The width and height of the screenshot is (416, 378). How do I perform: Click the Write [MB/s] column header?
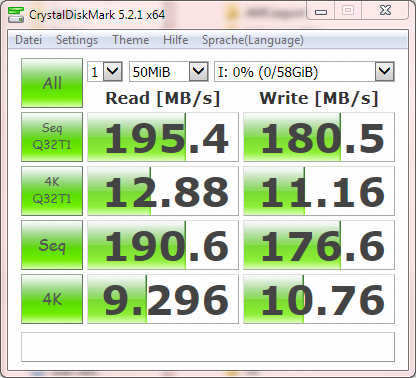319,98
